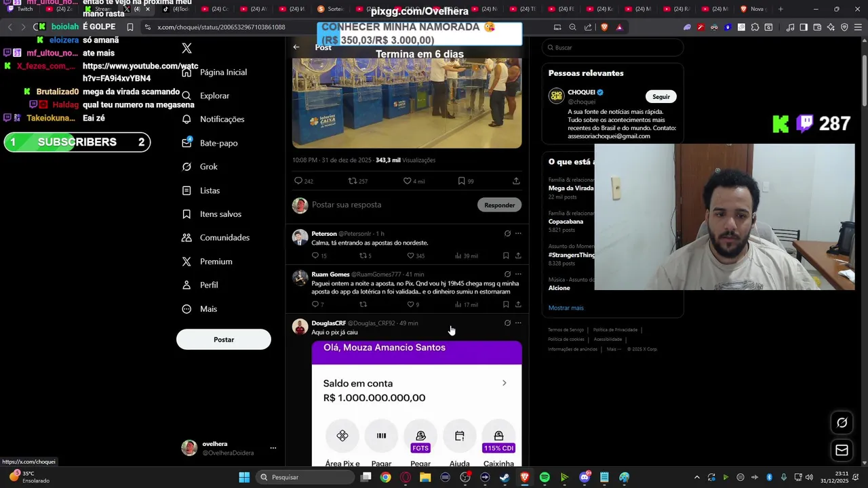Viewport: 868px width, 488px height.
Task: Open Copacabana trending topic
Action: click(x=566, y=222)
